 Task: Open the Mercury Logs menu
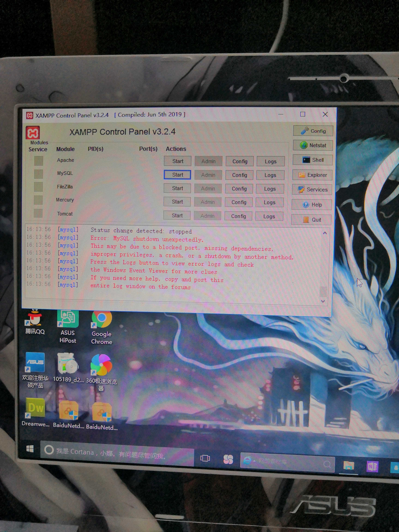269,203
